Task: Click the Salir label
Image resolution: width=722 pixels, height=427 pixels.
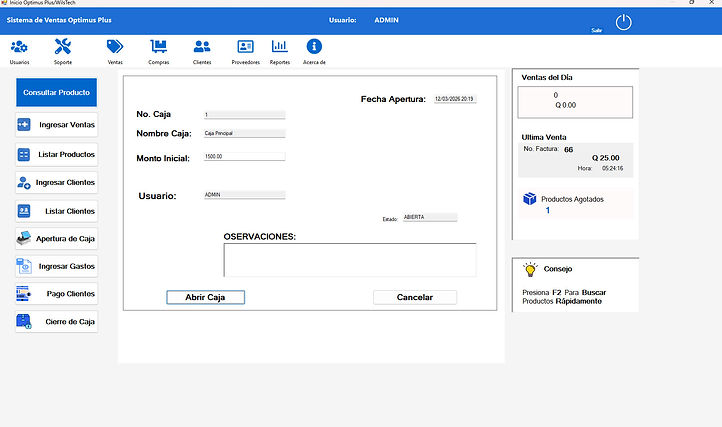Action: pyautogui.click(x=597, y=30)
